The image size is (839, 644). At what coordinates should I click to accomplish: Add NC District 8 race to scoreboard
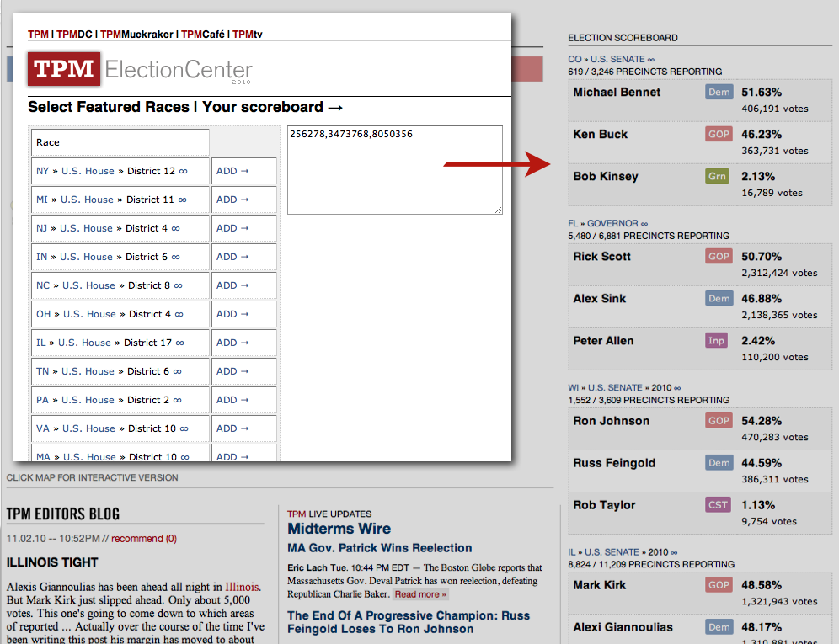tap(232, 285)
